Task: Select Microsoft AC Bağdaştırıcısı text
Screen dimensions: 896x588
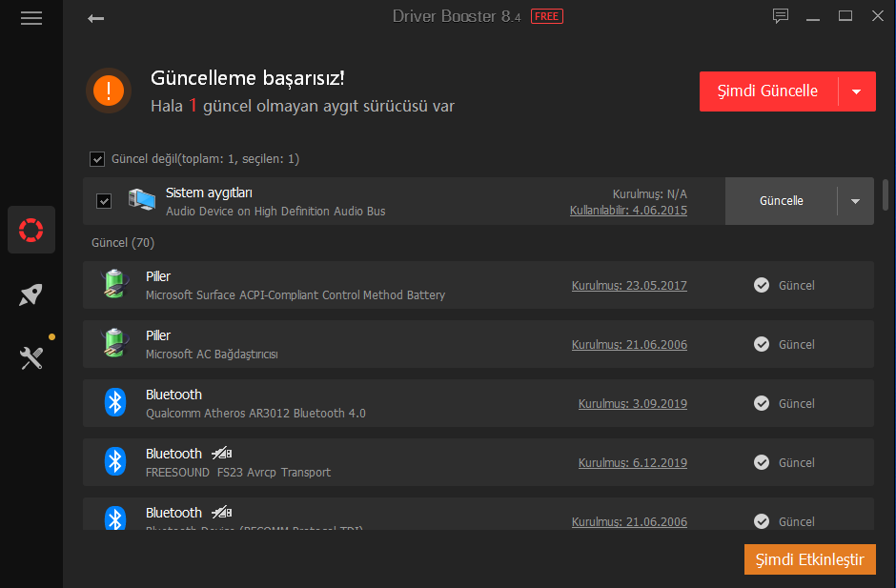Action: tap(212, 355)
